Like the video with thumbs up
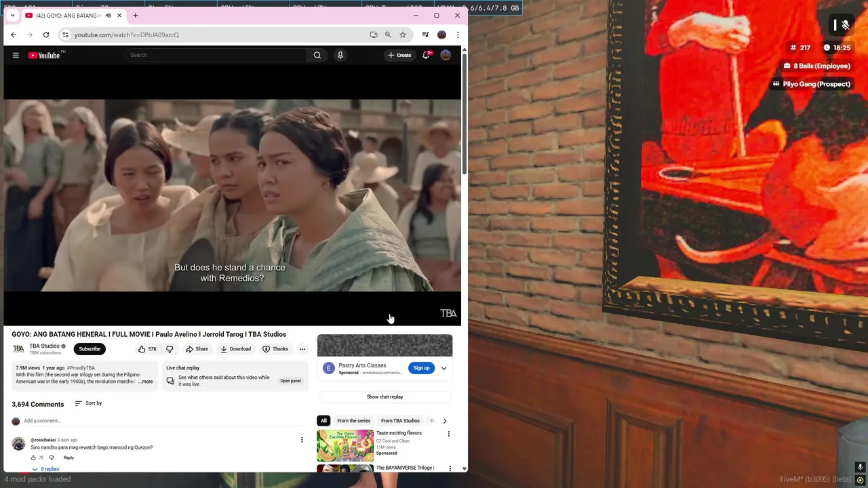Screen dimensions: 868x488 (146, 349)
